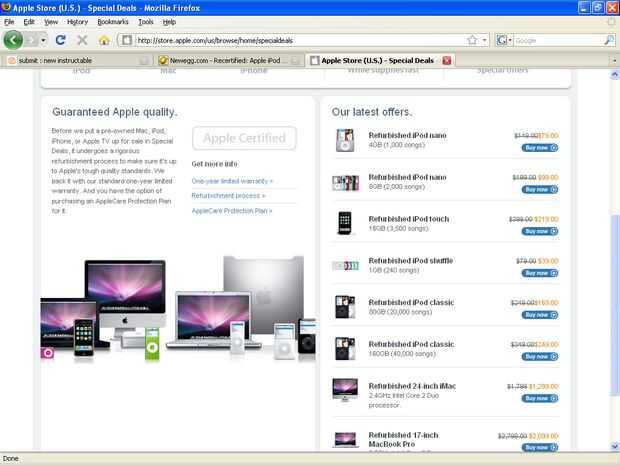The height and width of the screenshot is (465, 620).
Task: Click the Our latest offers heading
Action: click(x=372, y=112)
